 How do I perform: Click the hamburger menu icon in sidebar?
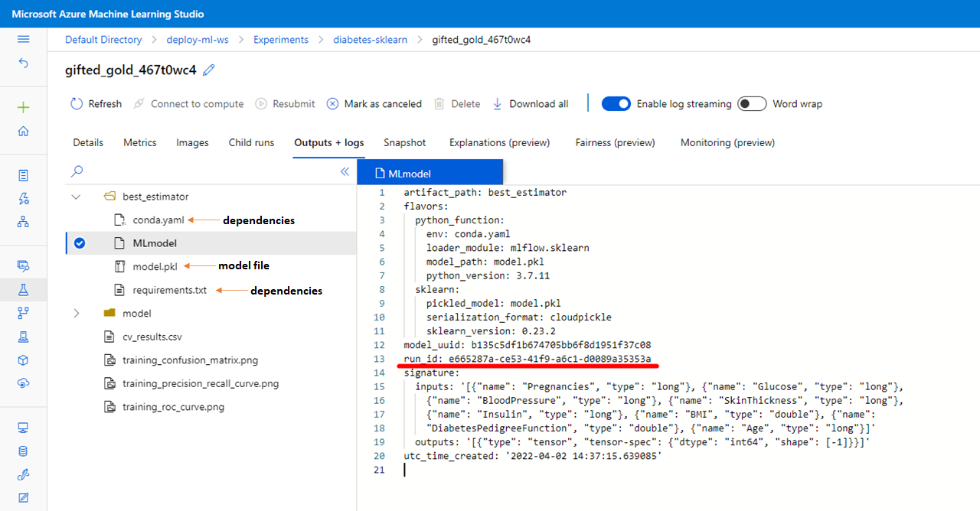click(23, 39)
